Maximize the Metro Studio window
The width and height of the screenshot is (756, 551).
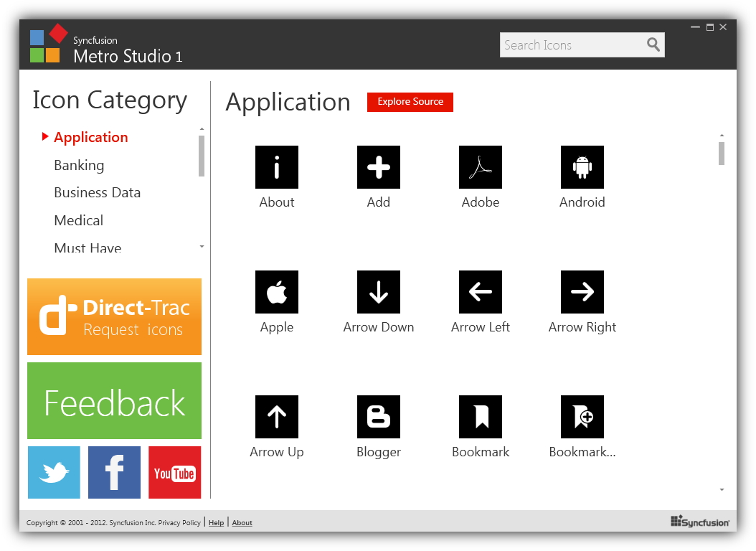(x=709, y=27)
